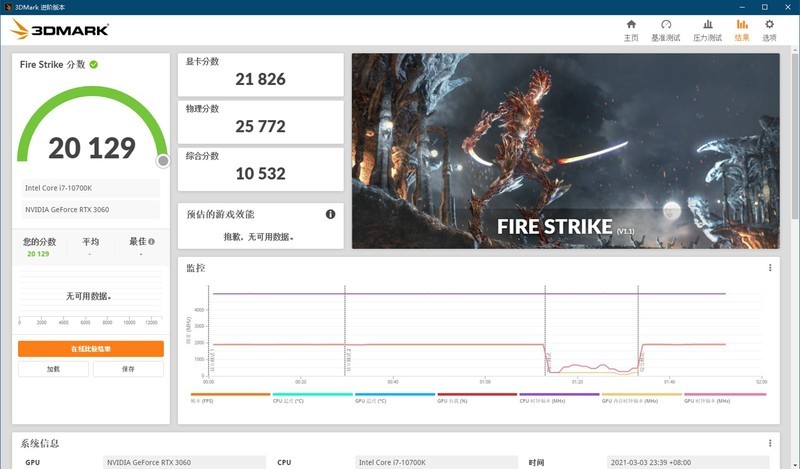This screenshot has width=800, height=469.
Task: Toggle the FPS legend in monitoring chart
Action: 230,398
